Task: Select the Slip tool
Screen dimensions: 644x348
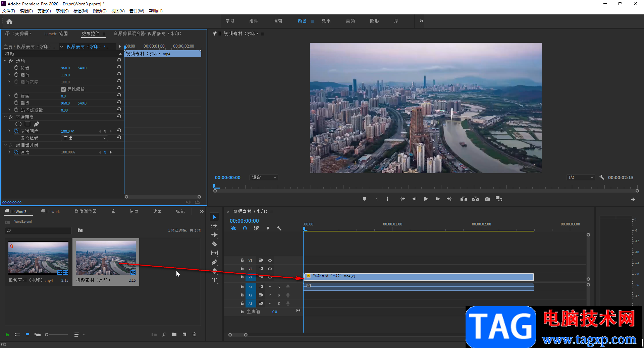Action: (x=214, y=253)
